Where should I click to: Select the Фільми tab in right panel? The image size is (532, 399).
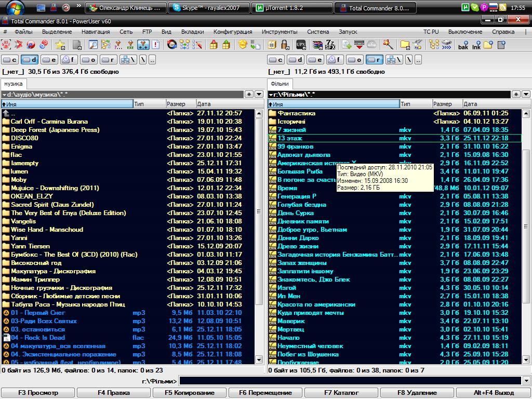click(x=280, y=84)
